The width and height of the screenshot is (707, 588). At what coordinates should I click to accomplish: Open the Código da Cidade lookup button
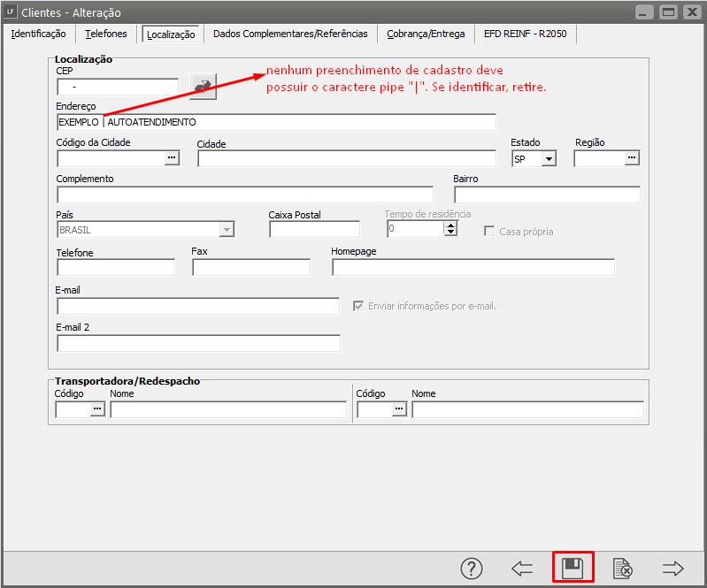pos(172,158)
